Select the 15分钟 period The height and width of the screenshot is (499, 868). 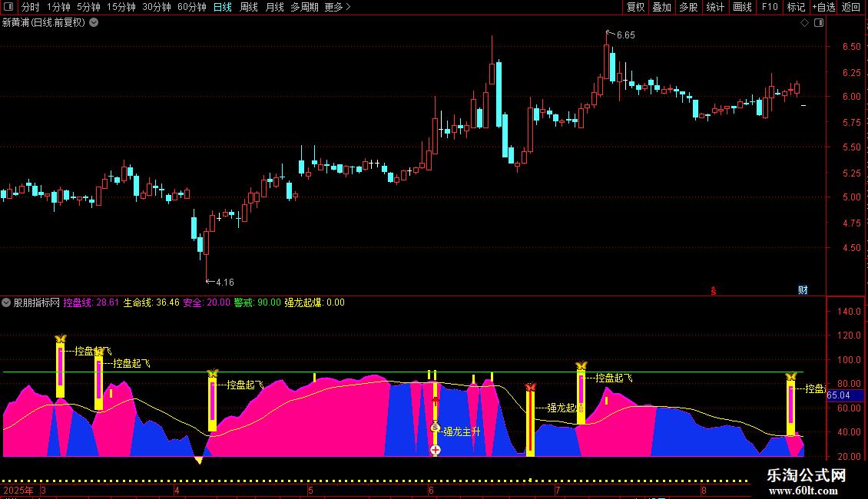pyautogui.click(x=121, y=7)
